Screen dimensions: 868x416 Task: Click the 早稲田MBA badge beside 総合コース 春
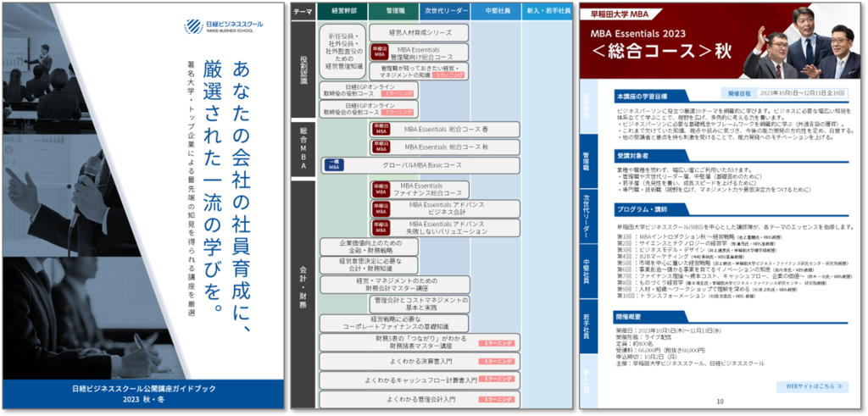pyautogui.click(x=380, y=130)
